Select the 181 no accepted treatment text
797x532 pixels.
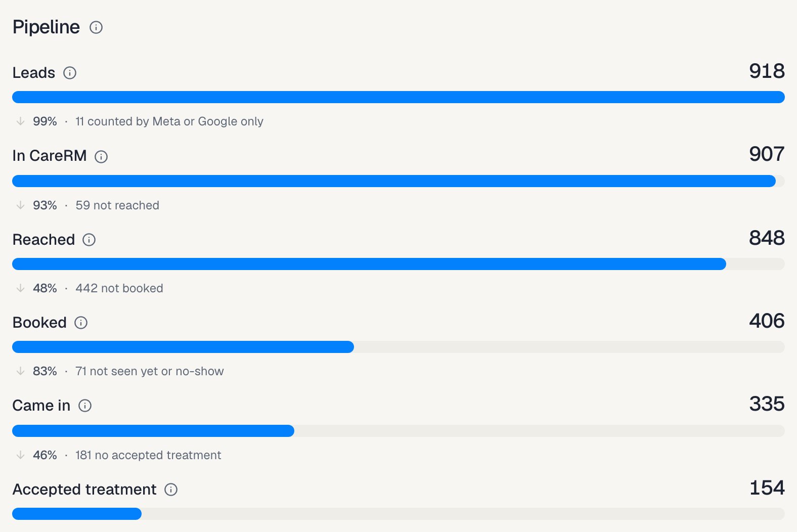pyautogui.click(x=148, y=455)
